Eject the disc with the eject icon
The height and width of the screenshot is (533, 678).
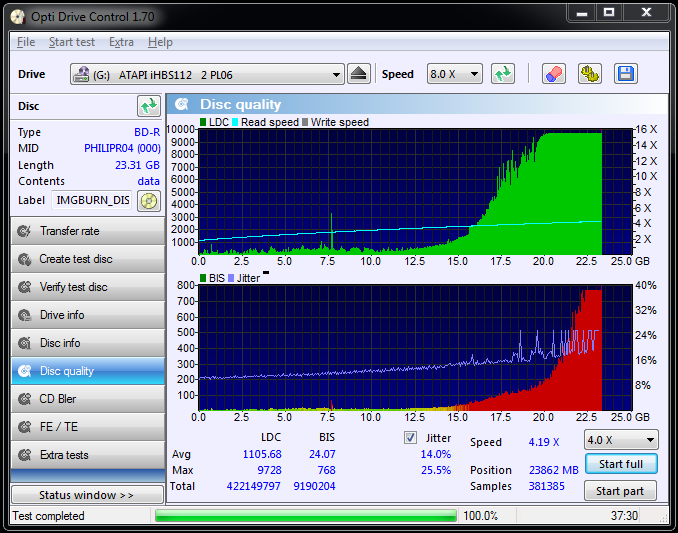point(358,74)
